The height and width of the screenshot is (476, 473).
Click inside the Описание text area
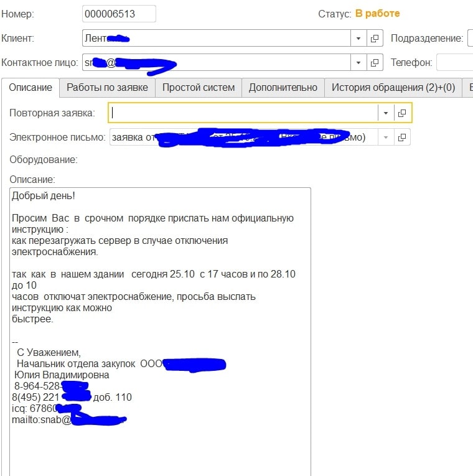coord(160,332)
